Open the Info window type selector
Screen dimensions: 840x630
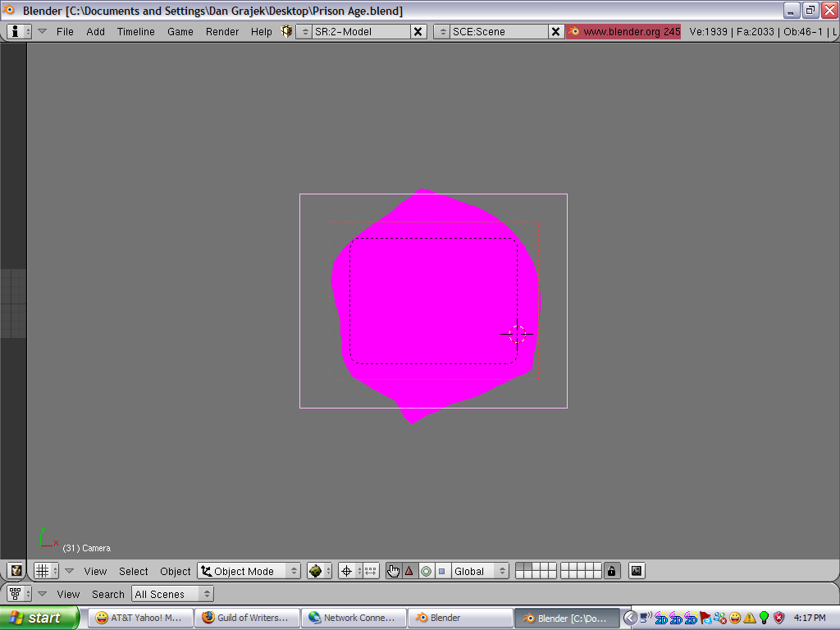point(18,32)
